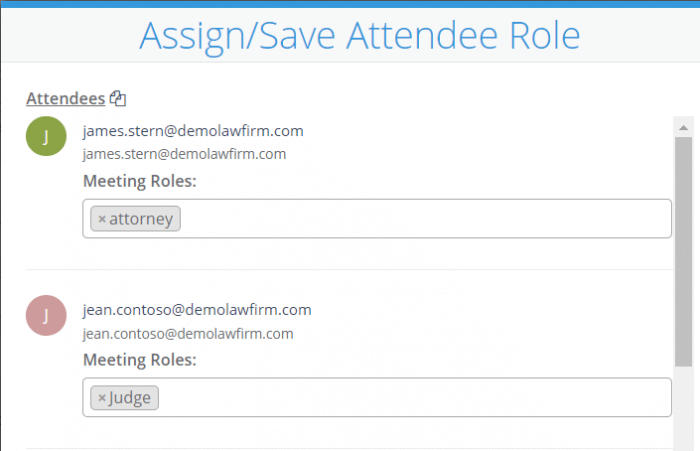Image resolution: width=700 pixels, height=451 pixels.
Task: Click the copy attendees icon
Action: 118,98
